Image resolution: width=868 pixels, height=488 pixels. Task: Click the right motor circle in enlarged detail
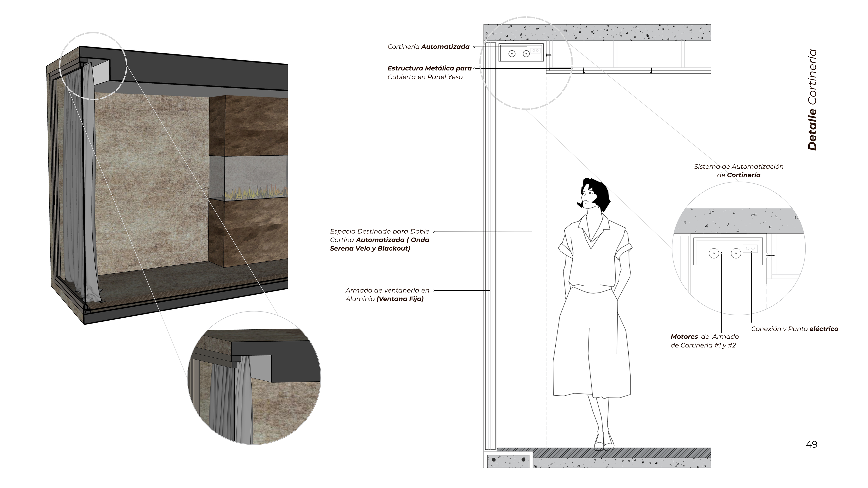[736, 253]
